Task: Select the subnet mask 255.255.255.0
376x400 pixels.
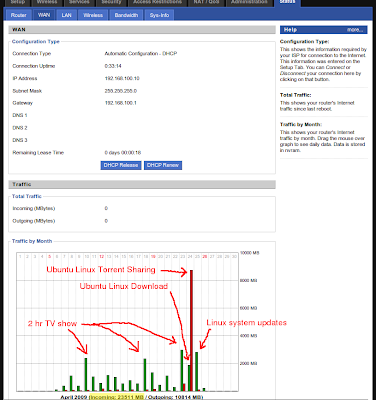Action: click(x=121, y=91)
